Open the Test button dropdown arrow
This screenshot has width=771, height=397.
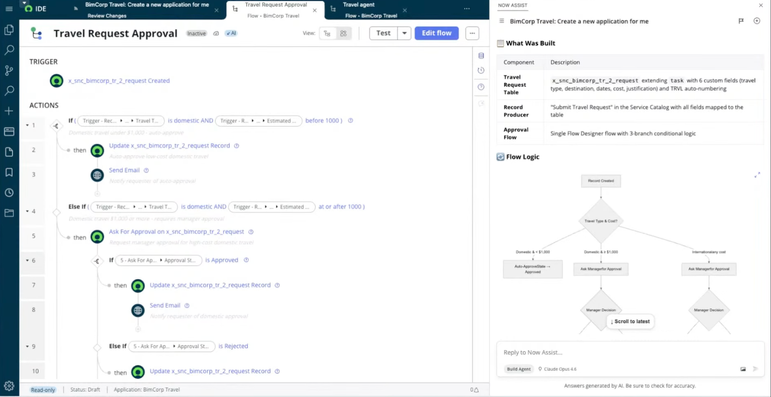[404, 33]
